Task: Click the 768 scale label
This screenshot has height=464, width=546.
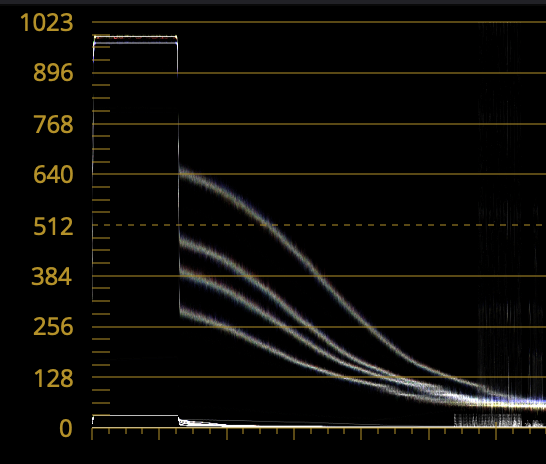Action: [x=53, y=124]
